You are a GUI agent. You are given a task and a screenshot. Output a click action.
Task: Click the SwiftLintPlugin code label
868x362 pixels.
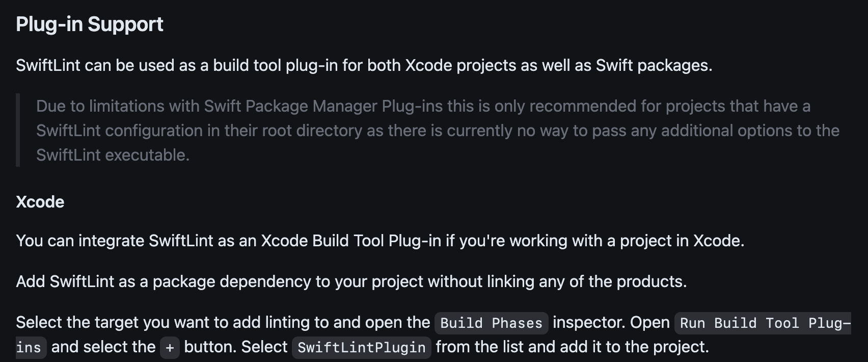pos(361,348)
